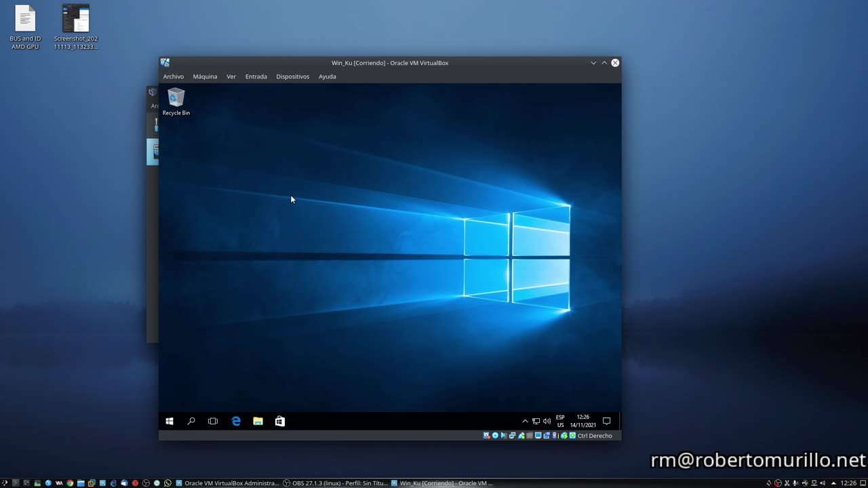
Task: Click VirtualBox keyboard capture indicator
Action: [x=572, y=436]
